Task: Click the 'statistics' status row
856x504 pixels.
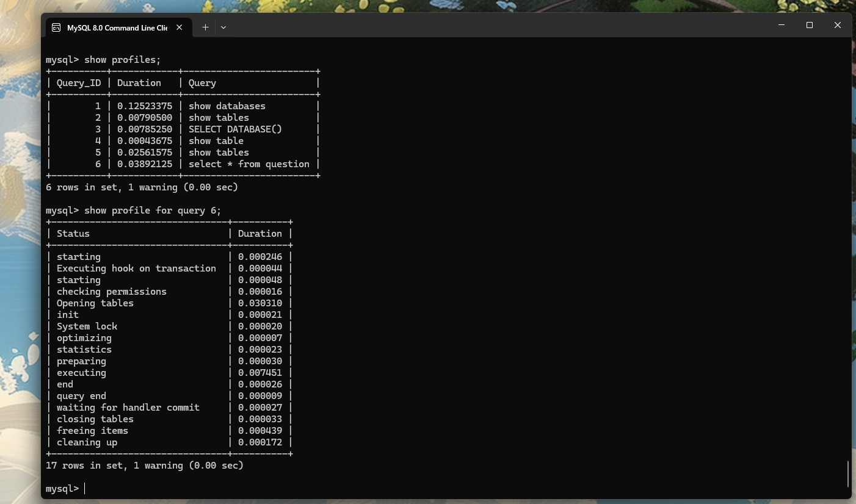Action: click(x=84, y=350)
